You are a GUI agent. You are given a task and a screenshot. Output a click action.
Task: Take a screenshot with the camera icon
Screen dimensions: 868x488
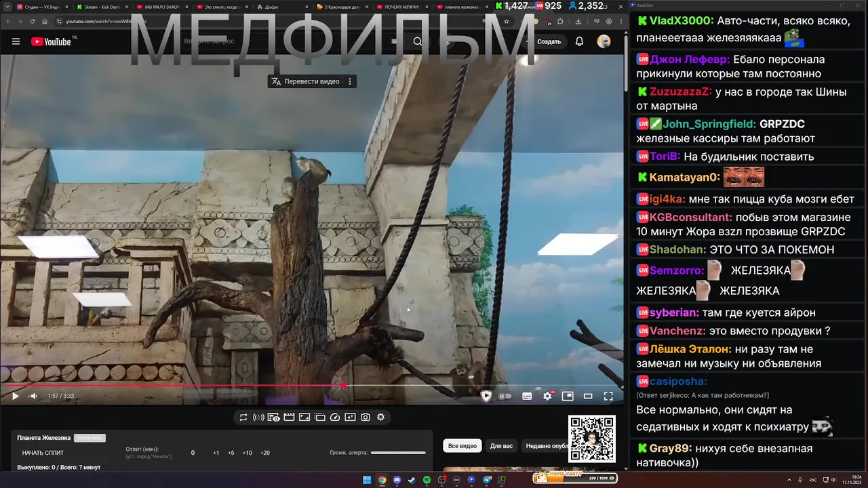pos(366,418)
